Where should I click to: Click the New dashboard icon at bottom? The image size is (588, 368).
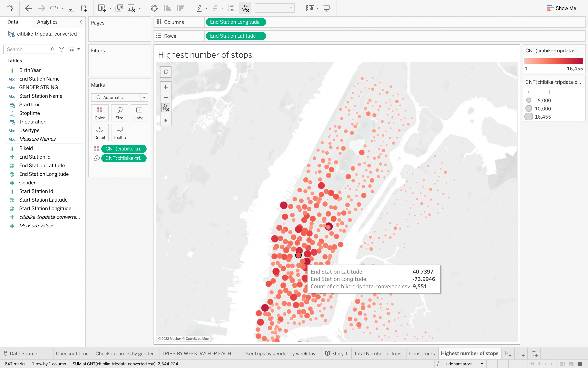pos(521,353)
